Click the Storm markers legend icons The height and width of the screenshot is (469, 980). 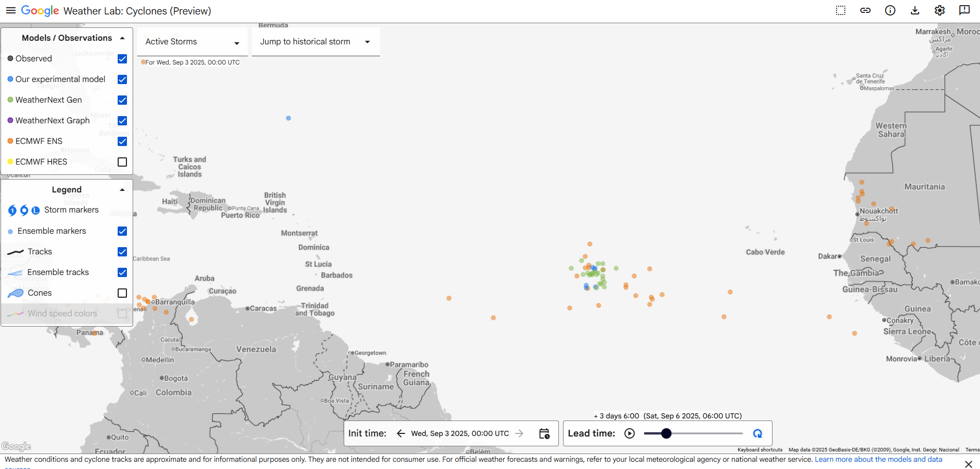coord(24,210)
